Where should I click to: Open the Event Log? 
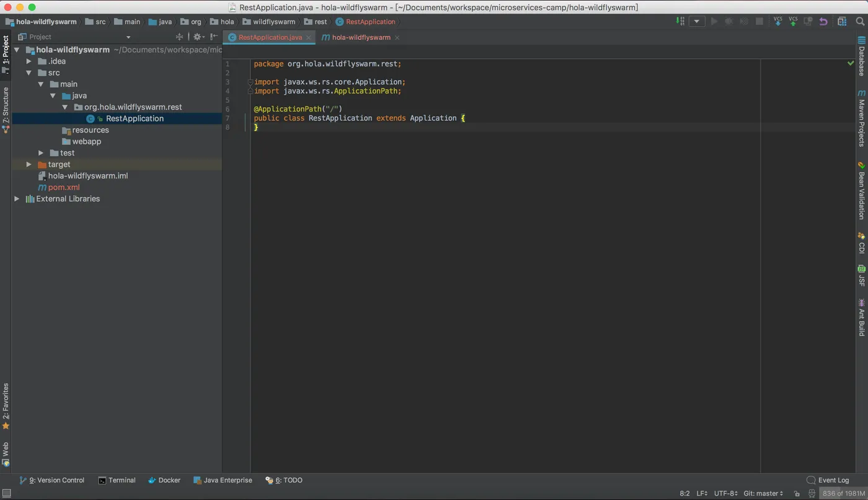click(828, 480)
